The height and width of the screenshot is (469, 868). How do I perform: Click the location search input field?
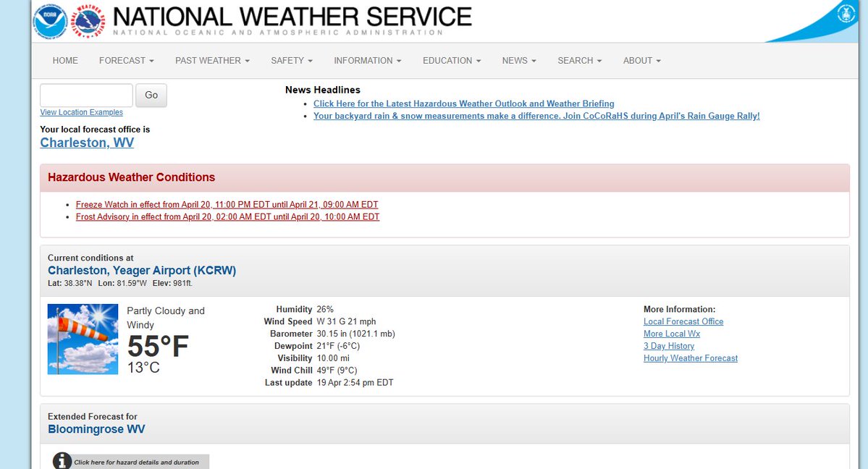pos(86,96)
